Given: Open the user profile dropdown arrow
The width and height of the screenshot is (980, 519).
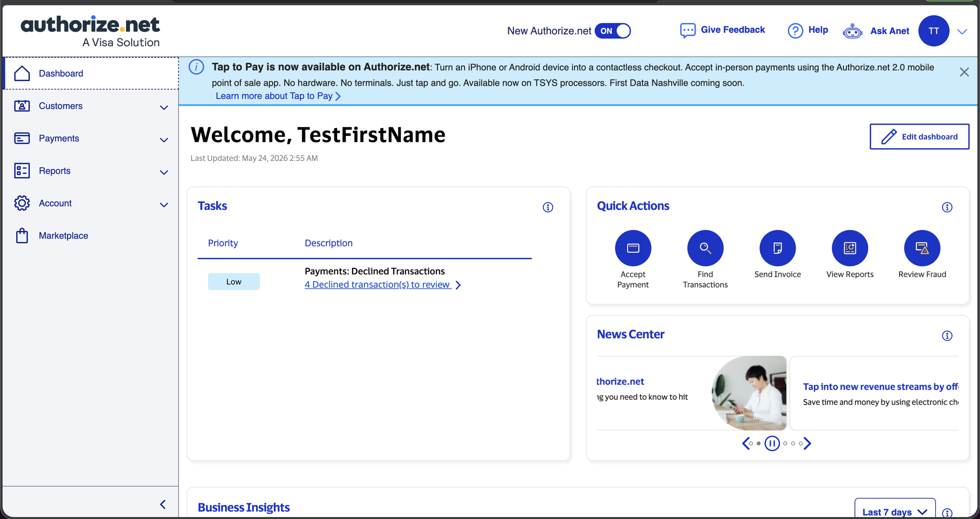Looking at the screenshot, I should (x=962, y=31).
